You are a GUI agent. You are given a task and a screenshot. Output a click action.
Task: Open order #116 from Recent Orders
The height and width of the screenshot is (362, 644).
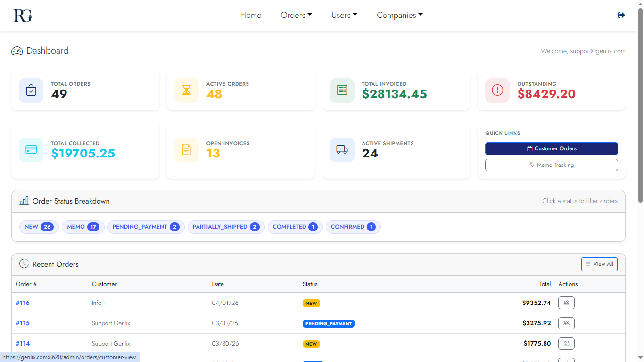point(23,303)
